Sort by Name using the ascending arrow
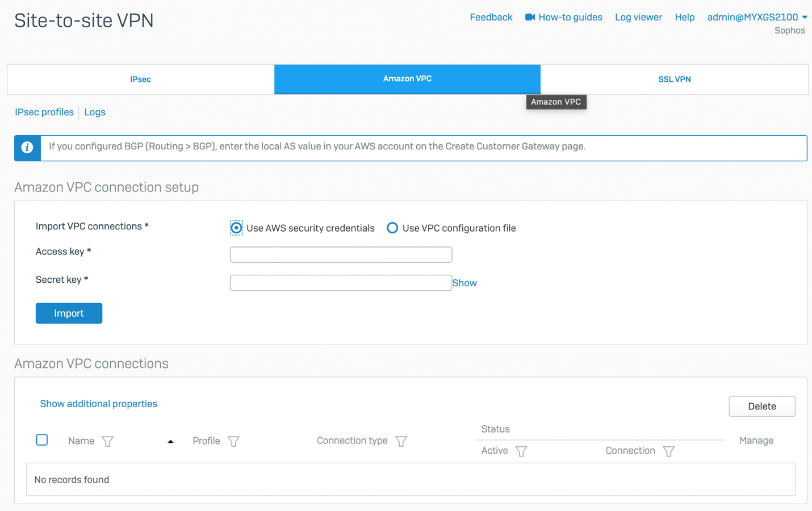 (x=170, y=441)
